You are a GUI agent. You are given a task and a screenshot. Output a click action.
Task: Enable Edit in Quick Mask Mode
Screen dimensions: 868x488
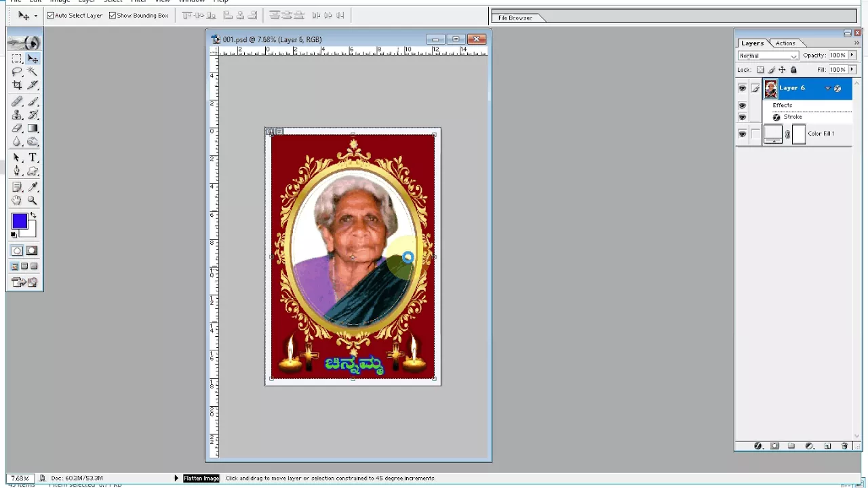pyautogui.click(x=32, y=251)
